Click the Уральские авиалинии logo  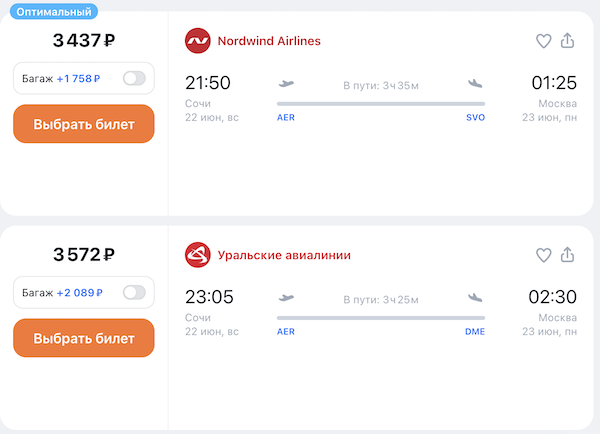pos(197,255)
